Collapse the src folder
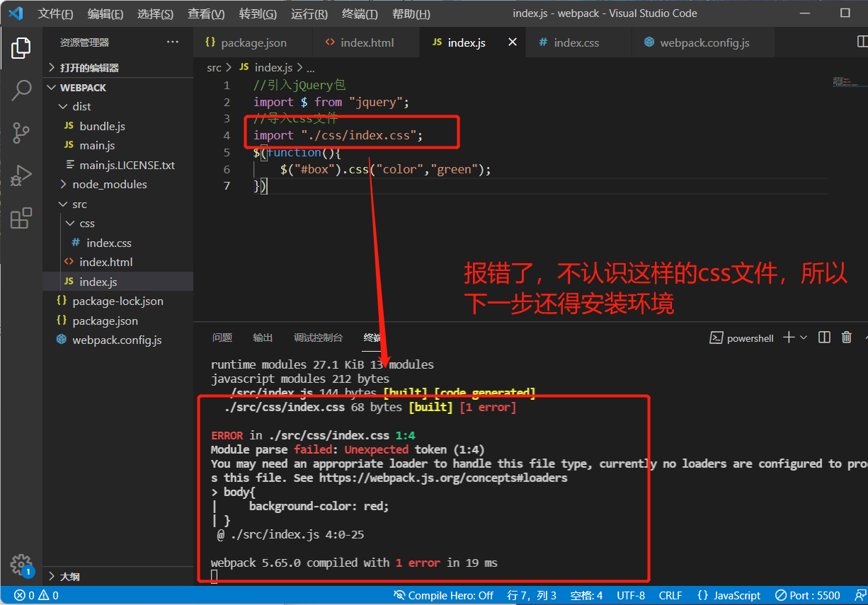Viewport: 868px width, 605px height. tap(118, 204)
